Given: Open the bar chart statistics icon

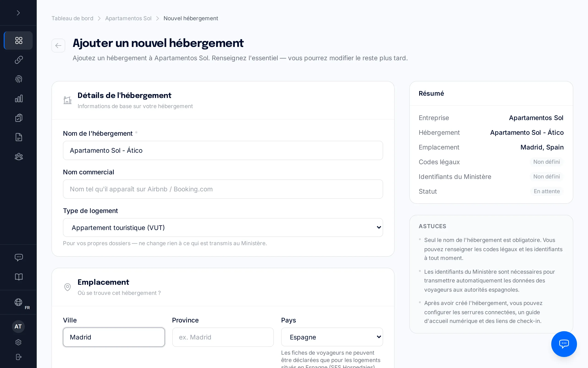Looking at the screenshot, I should tap(18, 99).
